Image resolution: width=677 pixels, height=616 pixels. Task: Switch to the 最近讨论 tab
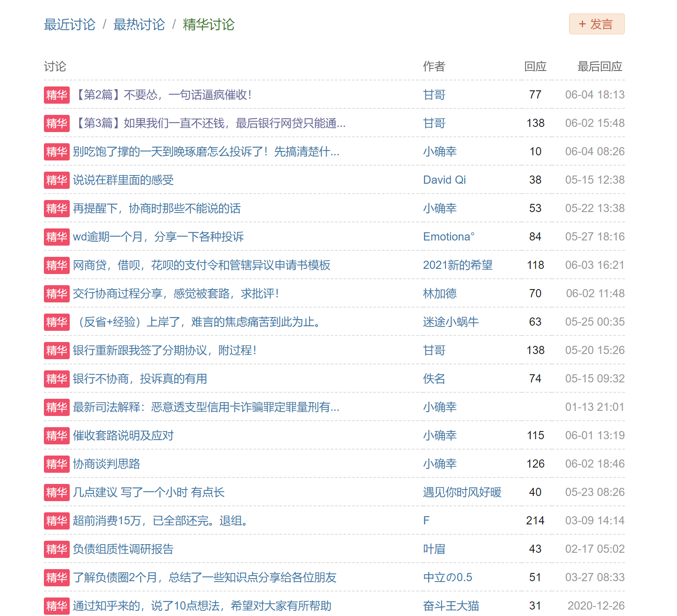[69, 25]
